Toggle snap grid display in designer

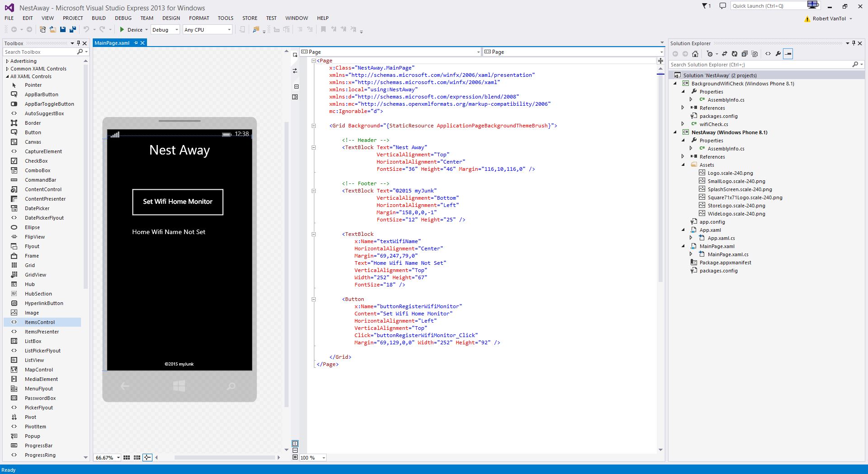(127, 457)
